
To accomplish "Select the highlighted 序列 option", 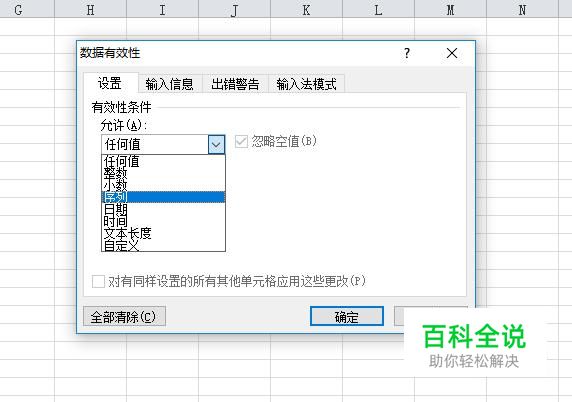I will pos(163,197).
